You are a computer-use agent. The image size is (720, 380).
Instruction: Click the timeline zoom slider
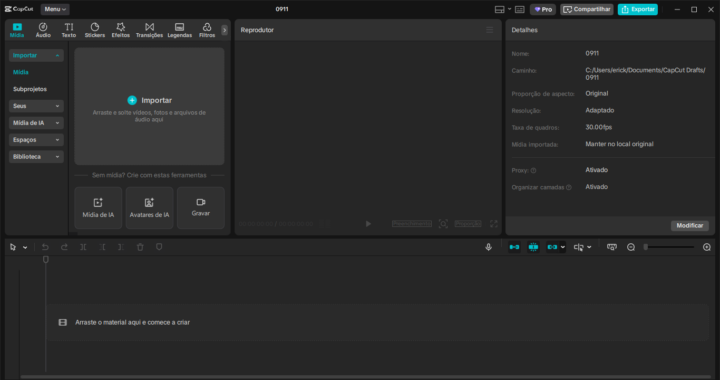pos(669,247)
